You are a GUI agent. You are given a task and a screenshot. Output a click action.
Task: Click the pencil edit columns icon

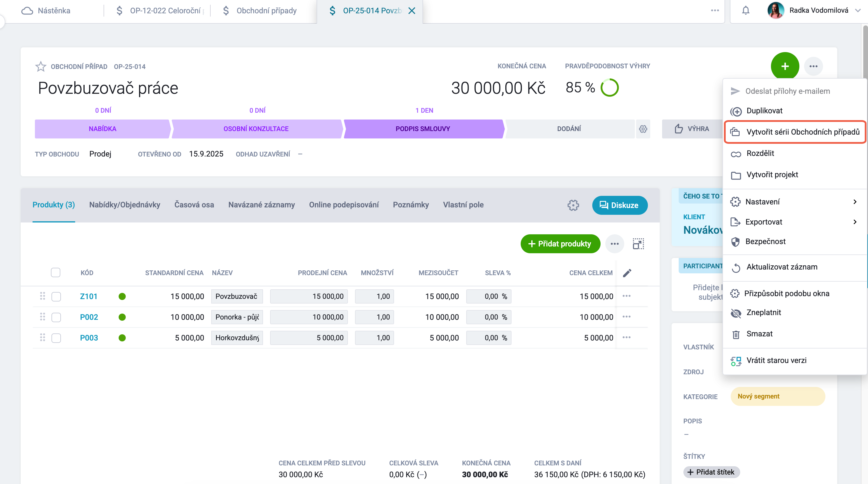[627, 273]
